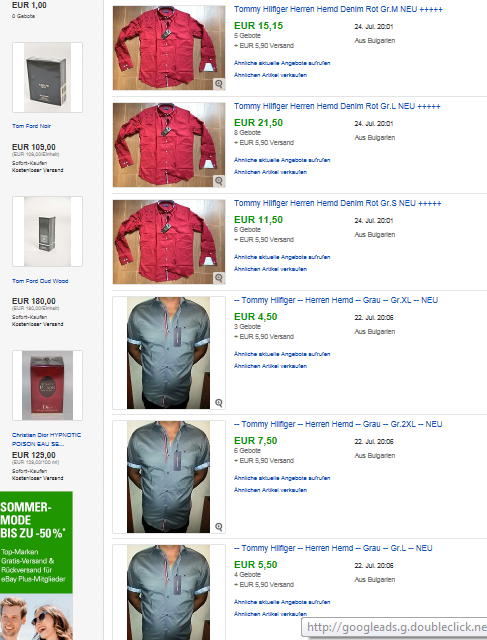
Task: Open Tommy Hilfiger Denim Rot Gr.L listing title
Action: [x=337, y=106]
